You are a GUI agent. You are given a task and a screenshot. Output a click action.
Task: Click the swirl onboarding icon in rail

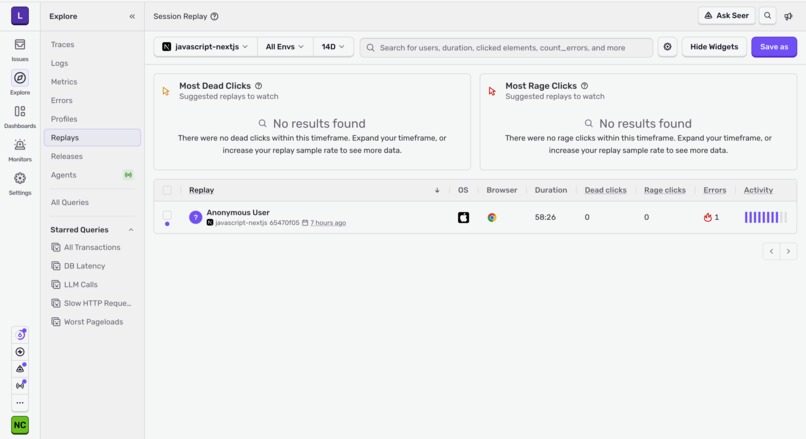click(x=20, y=335)
